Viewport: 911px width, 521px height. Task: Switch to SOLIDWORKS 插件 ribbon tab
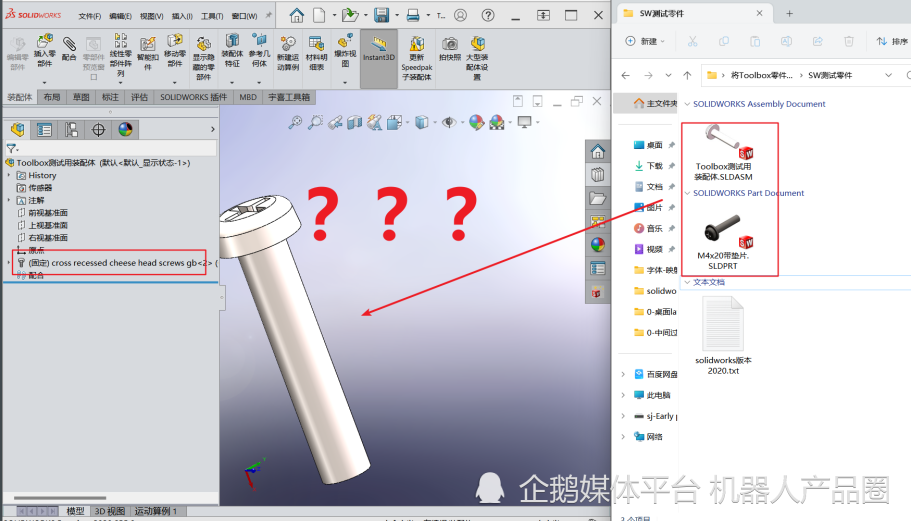(193, 97)
